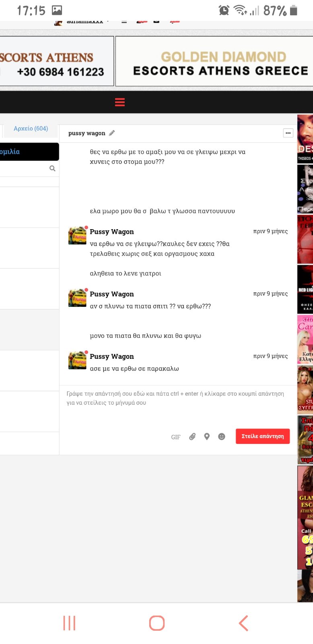313x644 pixels.
Task: Open Android recent apps view
Action: [69, 623]
